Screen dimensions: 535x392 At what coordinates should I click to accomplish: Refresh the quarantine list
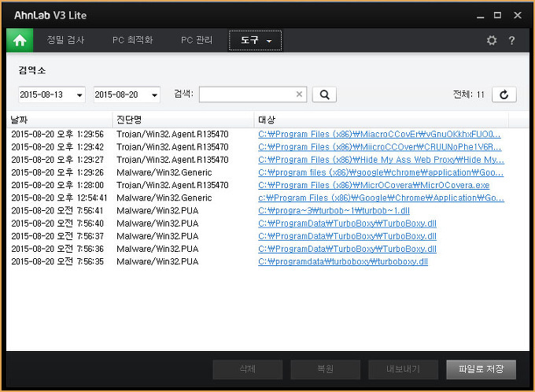(504, 94)
